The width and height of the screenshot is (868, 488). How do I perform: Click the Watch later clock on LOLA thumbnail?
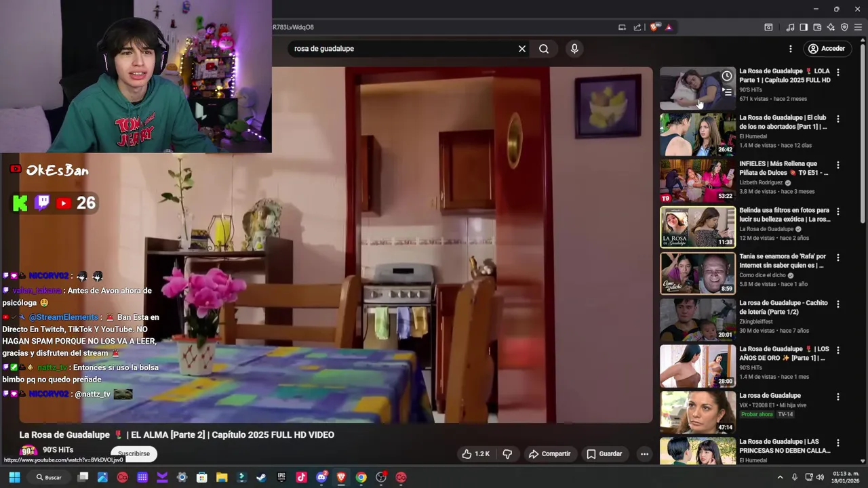point(727,76)
